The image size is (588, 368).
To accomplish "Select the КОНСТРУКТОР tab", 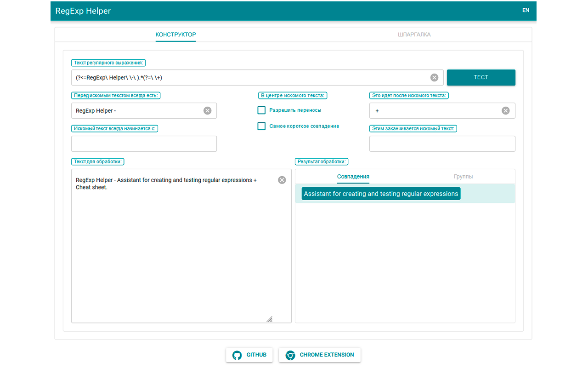I will pos(175,34).
